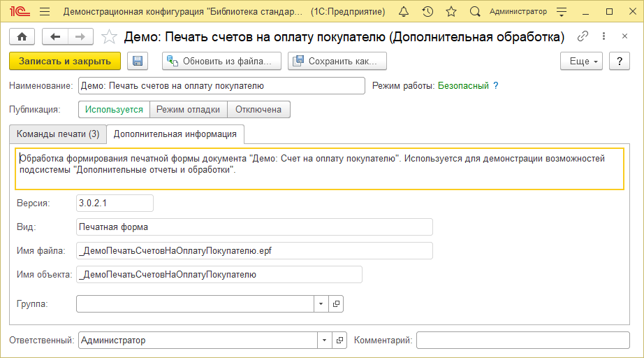Navigate forward with right arrow
Viewport: 644px width, 358px height.
80,37
